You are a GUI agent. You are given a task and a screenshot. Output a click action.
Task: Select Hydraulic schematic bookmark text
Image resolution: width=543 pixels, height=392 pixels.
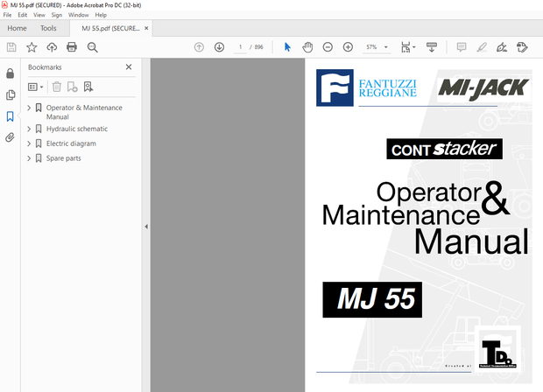pyautogui.click(x=77, y=129)
